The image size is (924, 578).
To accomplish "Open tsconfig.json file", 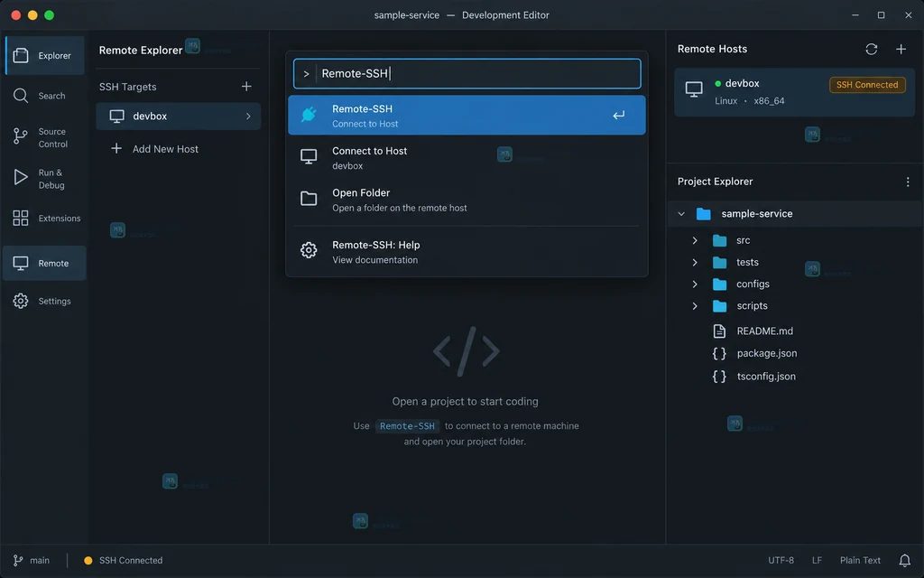I will (766, 377).
